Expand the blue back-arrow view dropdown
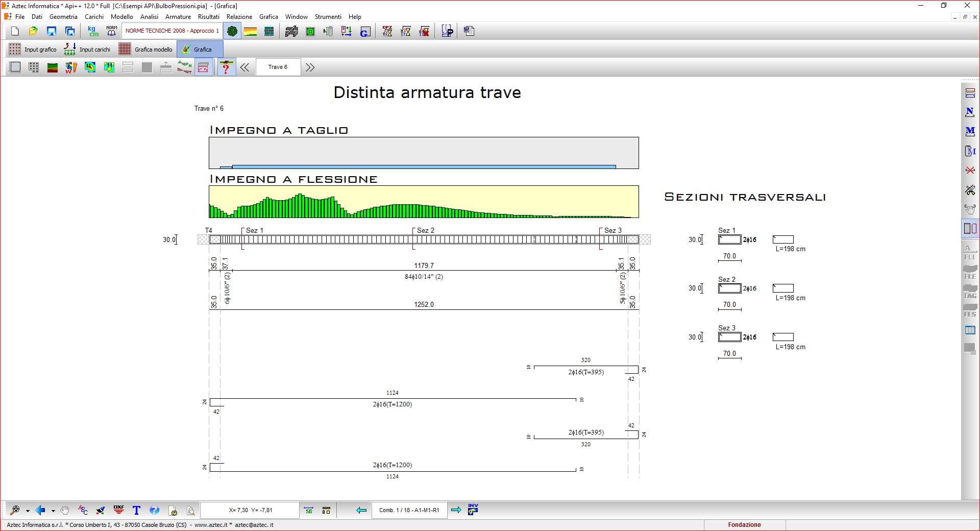This screenshot has height=531, width=980. click(53, 510)
